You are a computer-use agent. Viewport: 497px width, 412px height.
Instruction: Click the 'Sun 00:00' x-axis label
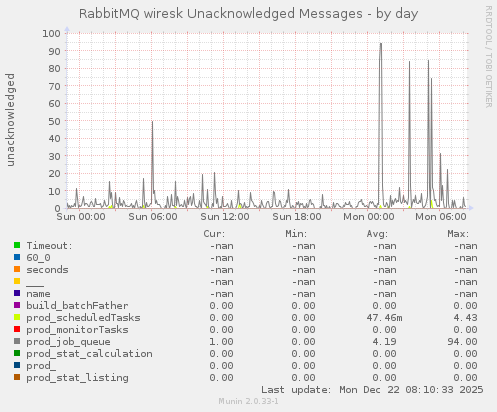[x=81, y=217]
